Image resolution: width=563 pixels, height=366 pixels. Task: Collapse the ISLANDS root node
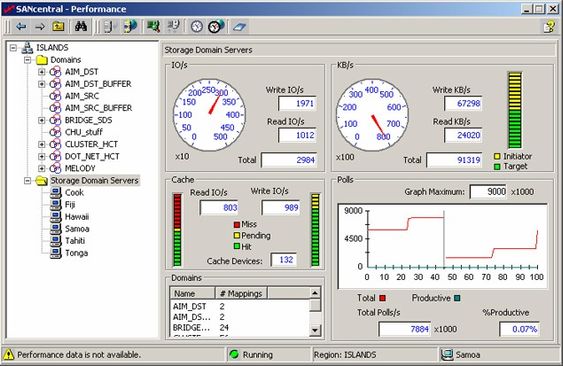click(13, 47)
